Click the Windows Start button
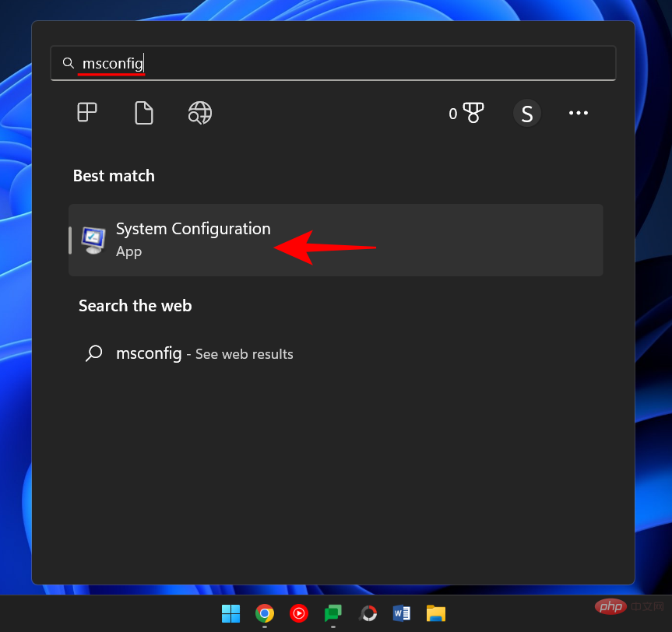This screenshot has width=672, height=632. (x=230, y=613)
